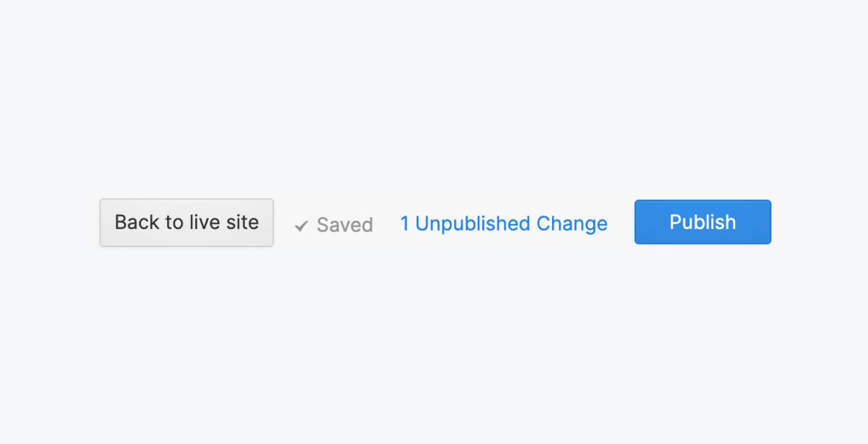The image size is (868, 444).
Task: Click the number 1 in Unpublished Change
Action: (404, 224)
